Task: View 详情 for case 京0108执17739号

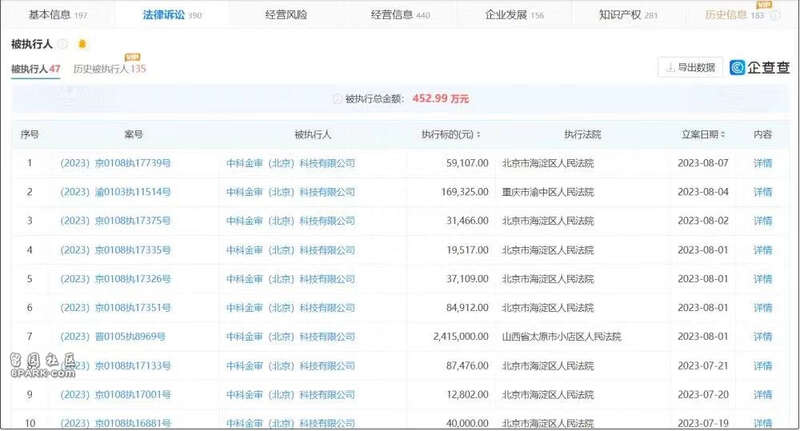Action: [x=763, y=163]
